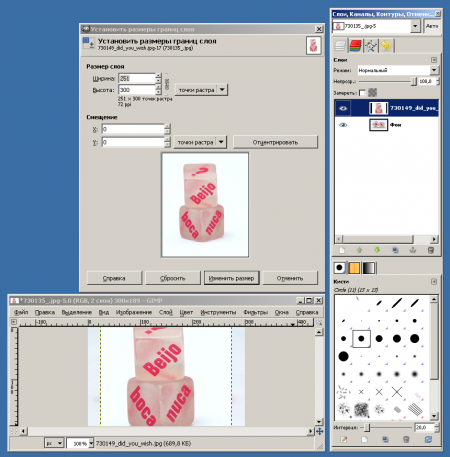Anchor the floating layer with anchor icon
This screenshot has width=450, height=457.
pos(413,250)
